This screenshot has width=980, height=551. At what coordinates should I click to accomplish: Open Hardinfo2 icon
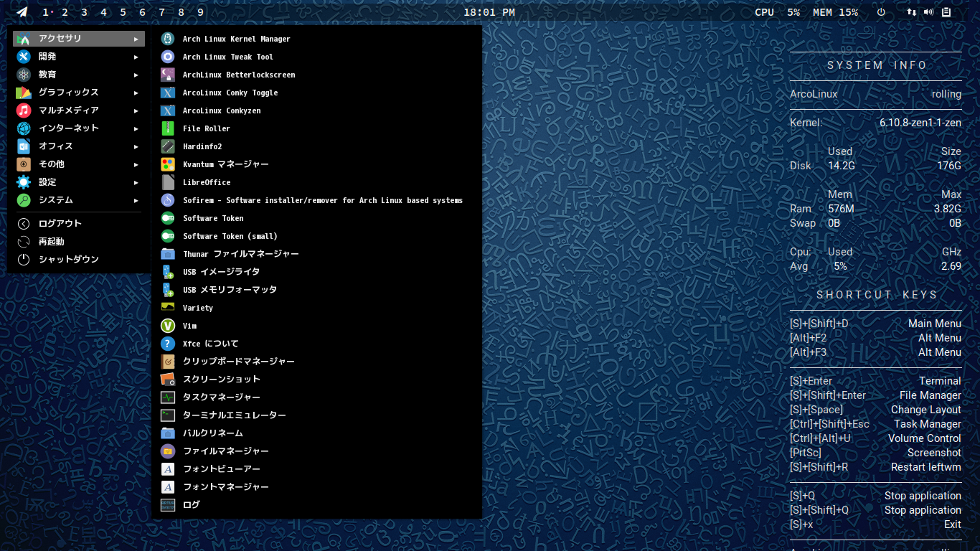[168, 146]
